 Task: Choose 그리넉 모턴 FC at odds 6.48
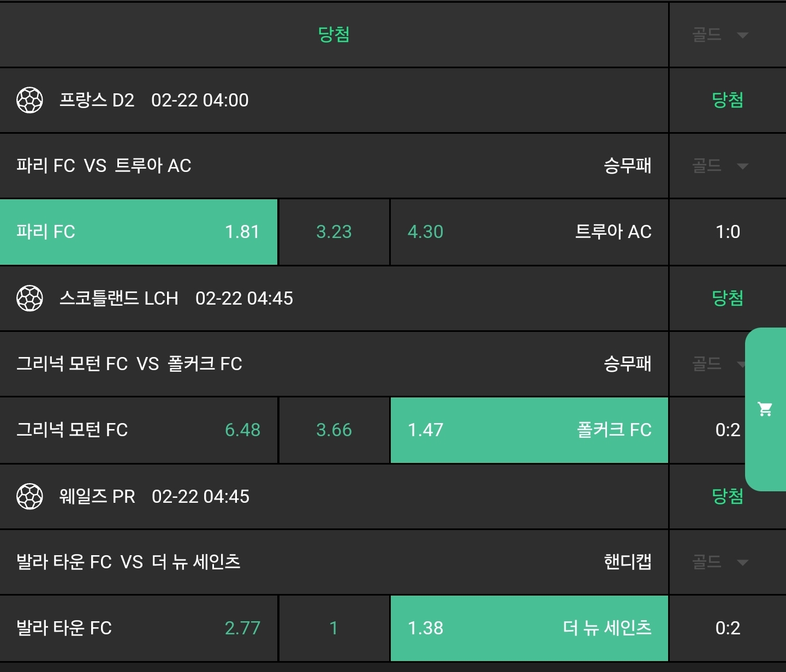click(x=139, y=430)
